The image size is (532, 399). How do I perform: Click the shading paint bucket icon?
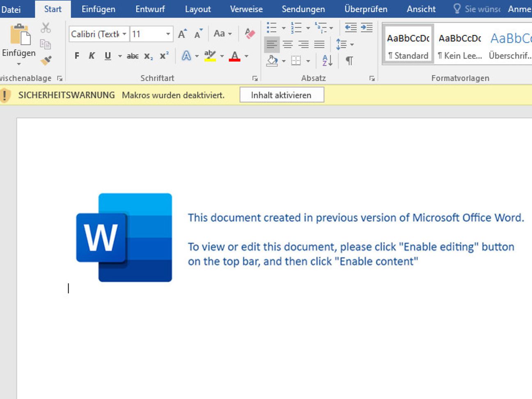[x=272, y=61]
